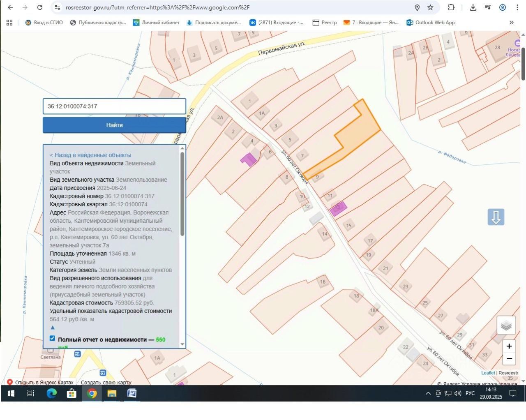Open Chrome downloads icon
526x420 pixels.
pos(473,7)
